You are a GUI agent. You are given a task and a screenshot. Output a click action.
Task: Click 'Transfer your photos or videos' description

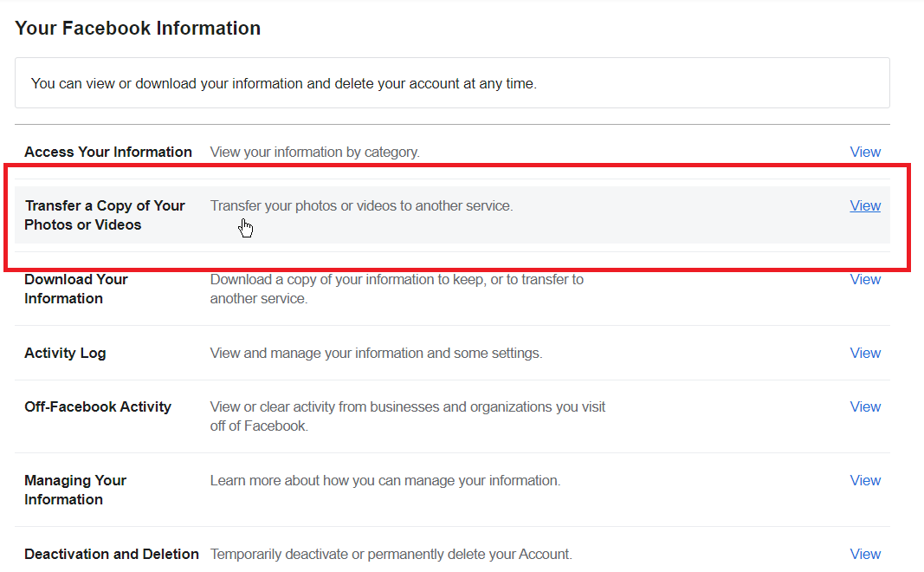tap(361, 205)
